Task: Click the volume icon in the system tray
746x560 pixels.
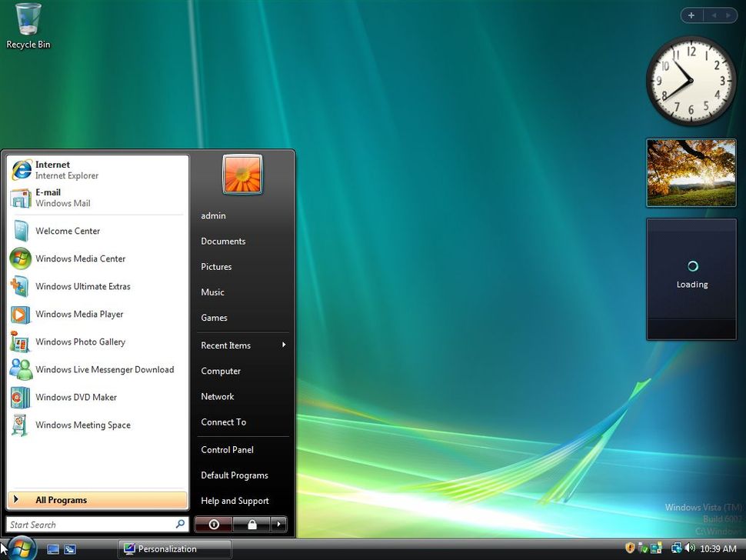Action: (691, 548)
